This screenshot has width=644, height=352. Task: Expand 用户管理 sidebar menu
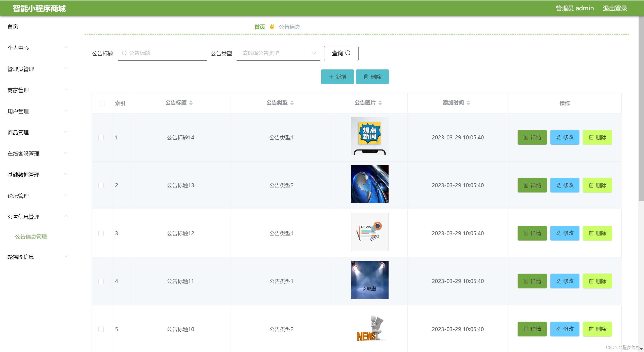[38, 111]
